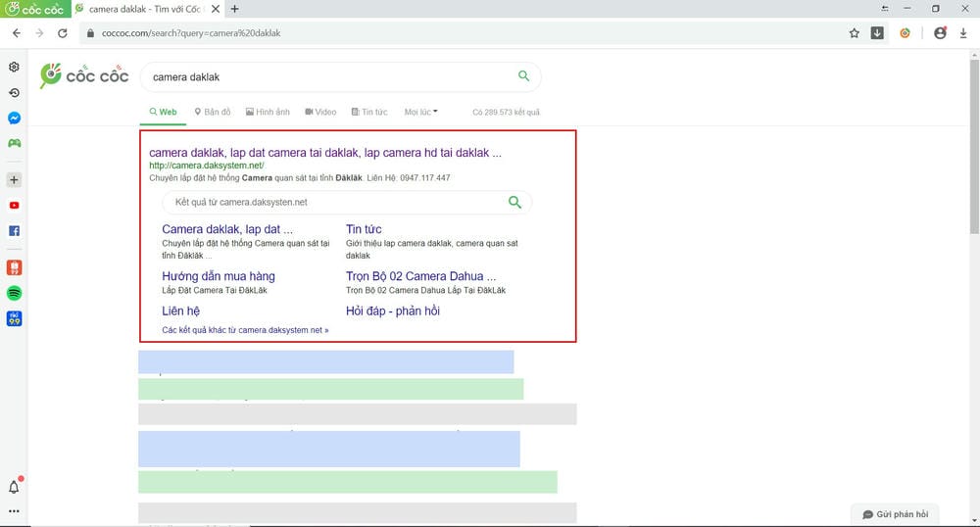This screenshot has width=980, height=527.
Task: Click the 'Kết quả từ camera.daksysten.net' search field
Action: click(x=333, y=202)
